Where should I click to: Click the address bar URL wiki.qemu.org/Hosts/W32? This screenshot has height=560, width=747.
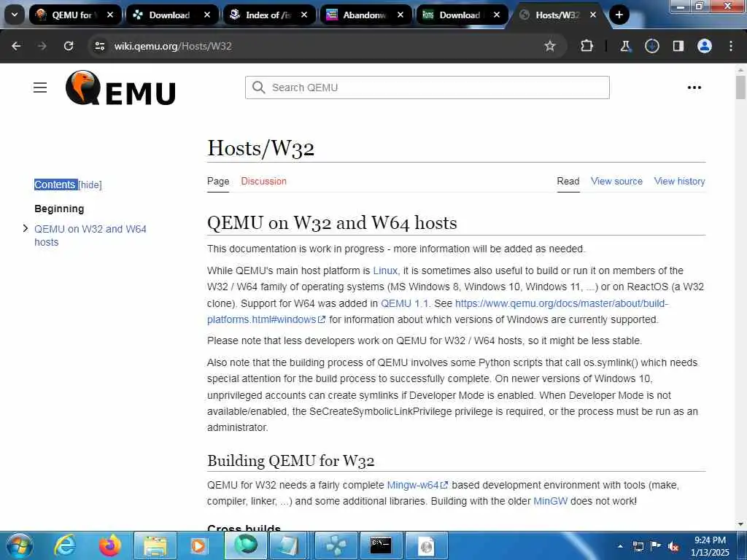[173, 46]
